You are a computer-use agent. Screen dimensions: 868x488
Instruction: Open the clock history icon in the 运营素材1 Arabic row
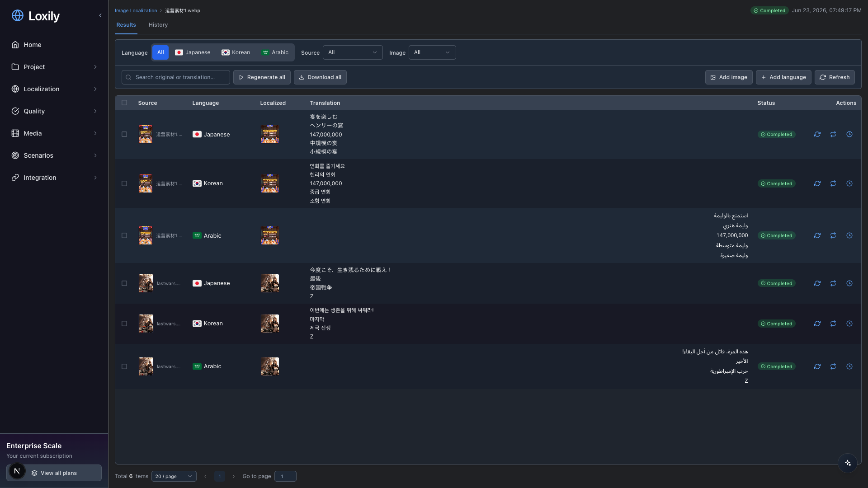pos(849,235)
